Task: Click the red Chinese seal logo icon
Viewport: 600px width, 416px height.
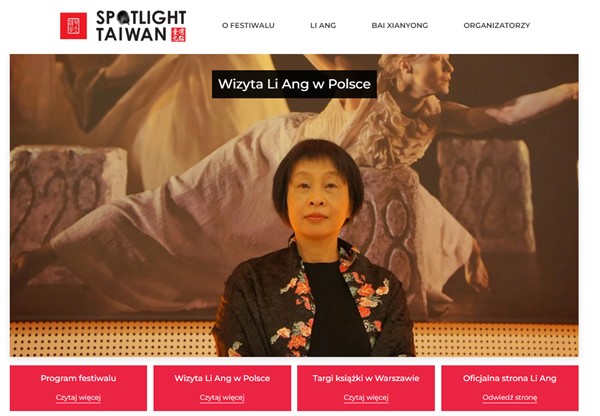Action: tap(73, 26)
